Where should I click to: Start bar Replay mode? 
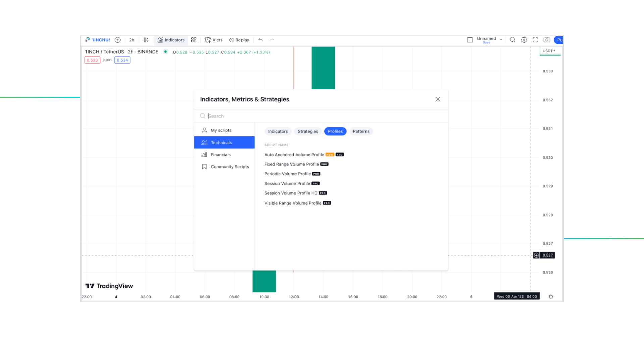tap(239, 40)
